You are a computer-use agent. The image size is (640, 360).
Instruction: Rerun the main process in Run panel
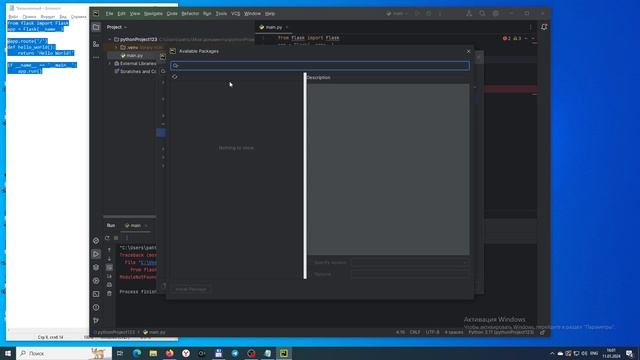click(107, 238)
